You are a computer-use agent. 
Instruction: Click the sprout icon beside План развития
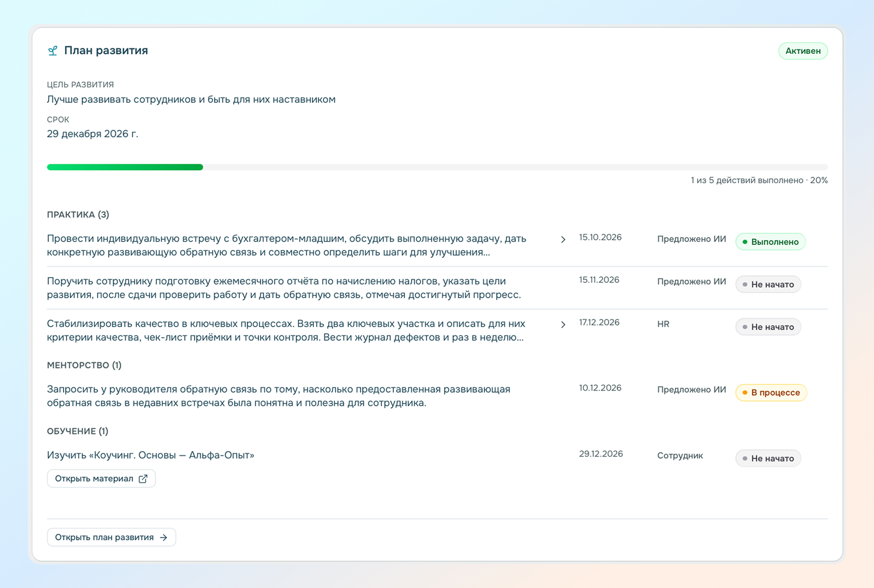coord(53,51)
